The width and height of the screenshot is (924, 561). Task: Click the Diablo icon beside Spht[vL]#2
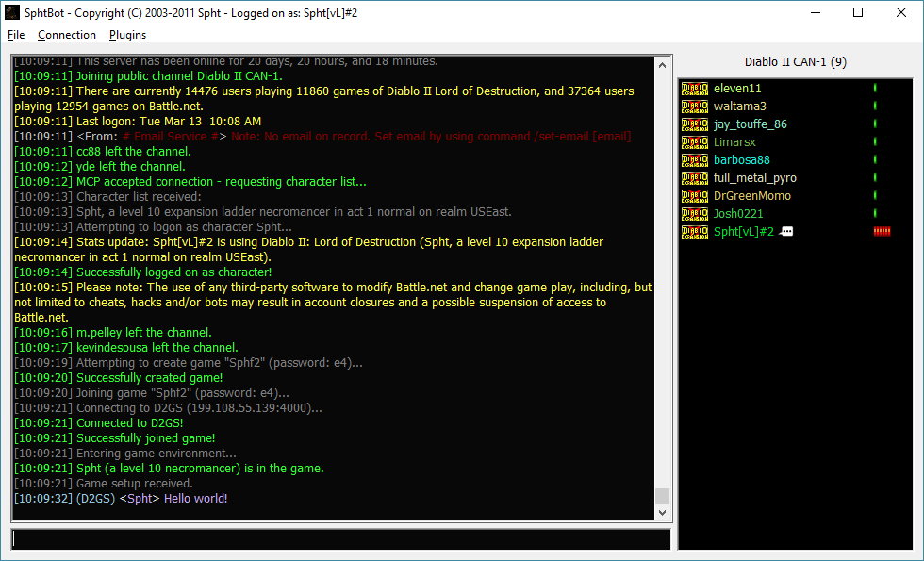[x=695, y=232]
